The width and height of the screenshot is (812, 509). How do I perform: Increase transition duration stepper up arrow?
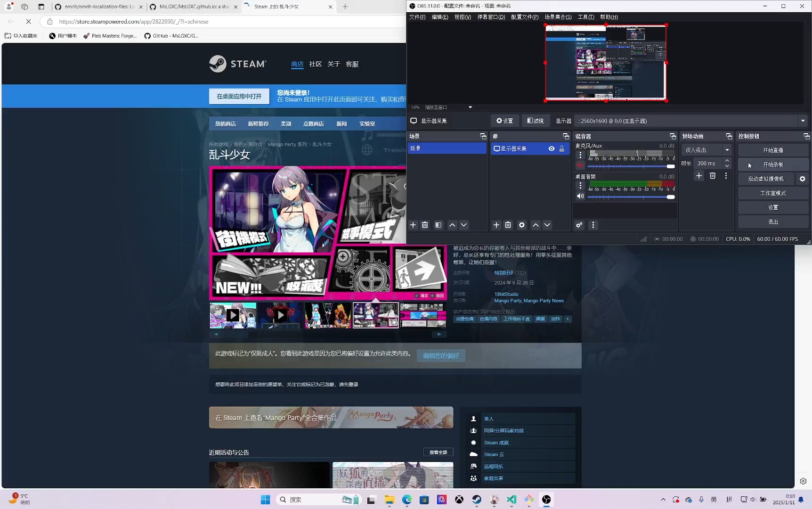point(727,161)
